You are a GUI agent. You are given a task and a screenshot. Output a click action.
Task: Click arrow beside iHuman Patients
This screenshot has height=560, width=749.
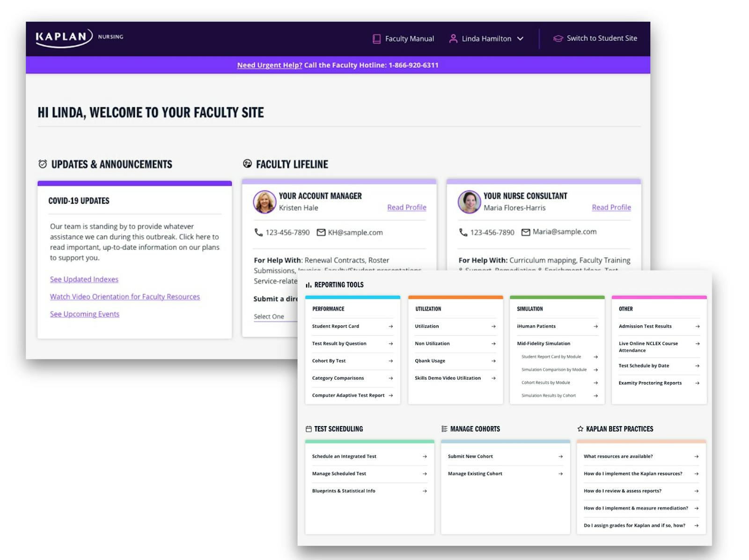(x=595, y=326)
